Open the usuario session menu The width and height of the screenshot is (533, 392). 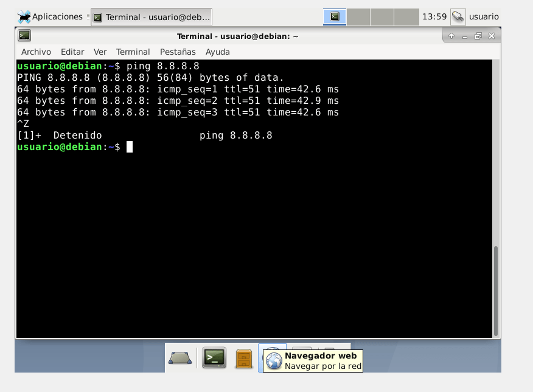pos(484,16)
